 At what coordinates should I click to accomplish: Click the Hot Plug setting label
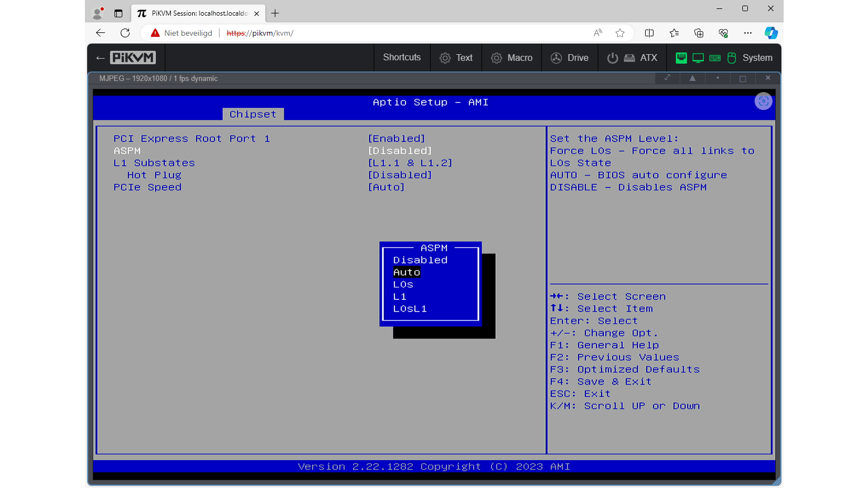point(154,175)
